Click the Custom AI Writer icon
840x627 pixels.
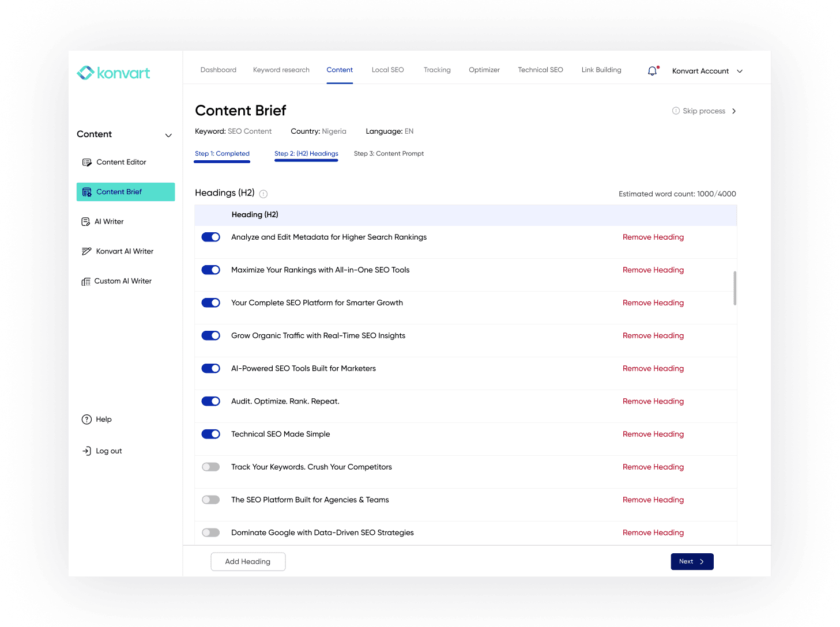pyautogui.click(x=86, y=281)
